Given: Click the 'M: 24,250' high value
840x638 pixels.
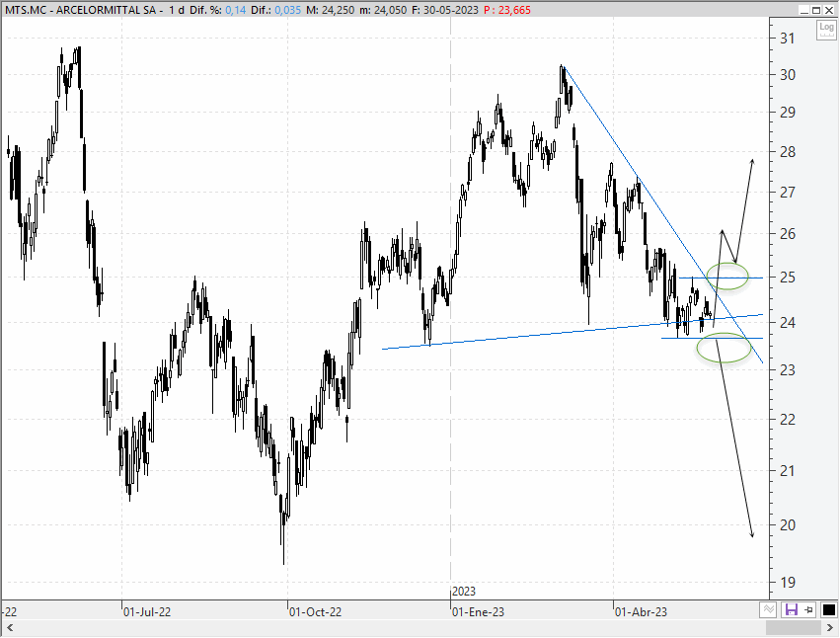Looking at the screenshot, I should click(331, 10).
